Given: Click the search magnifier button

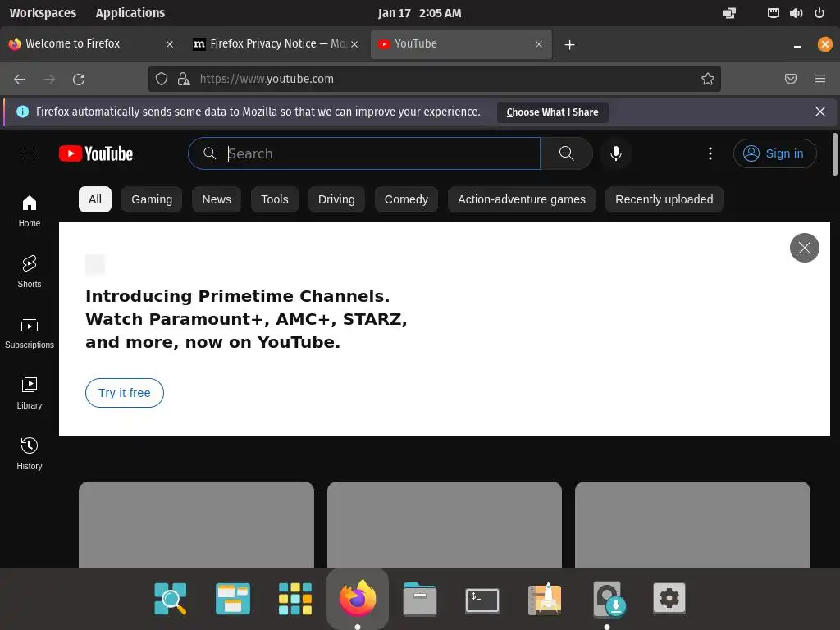Looking at the screenshot, I should 566,153.
